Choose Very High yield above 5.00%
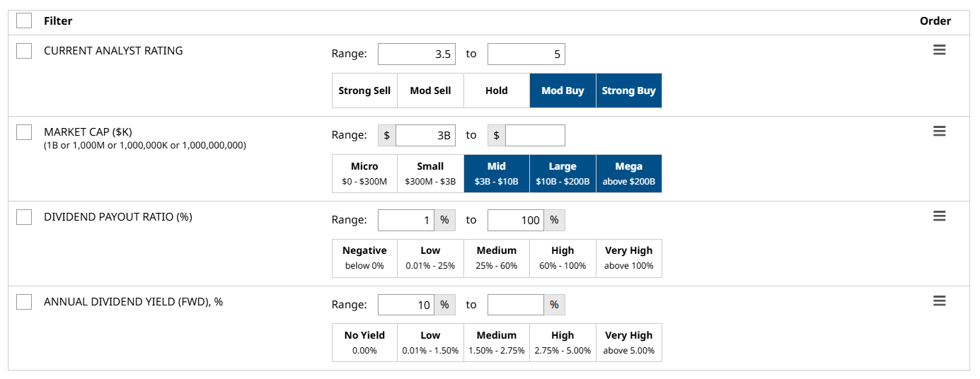 tap(628, 343)
